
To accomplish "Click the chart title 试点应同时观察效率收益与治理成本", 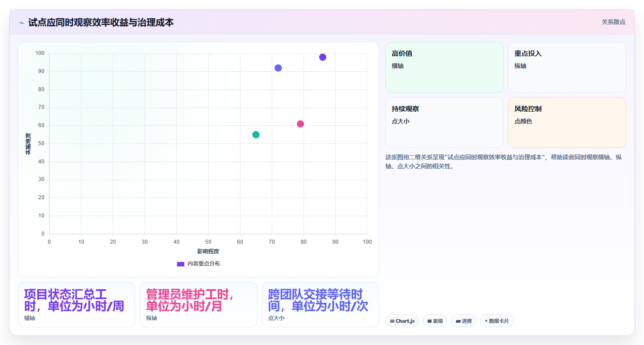I will tap(101, 22).
